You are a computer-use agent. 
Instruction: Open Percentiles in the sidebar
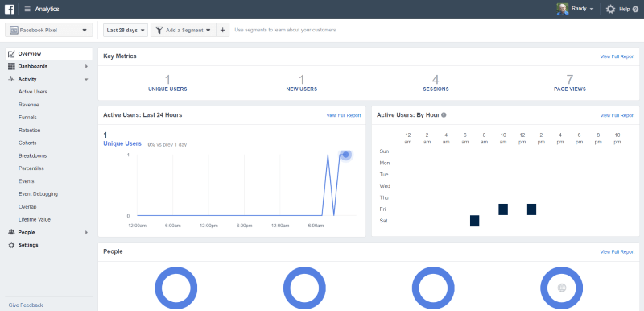click(x=31, y=168)
